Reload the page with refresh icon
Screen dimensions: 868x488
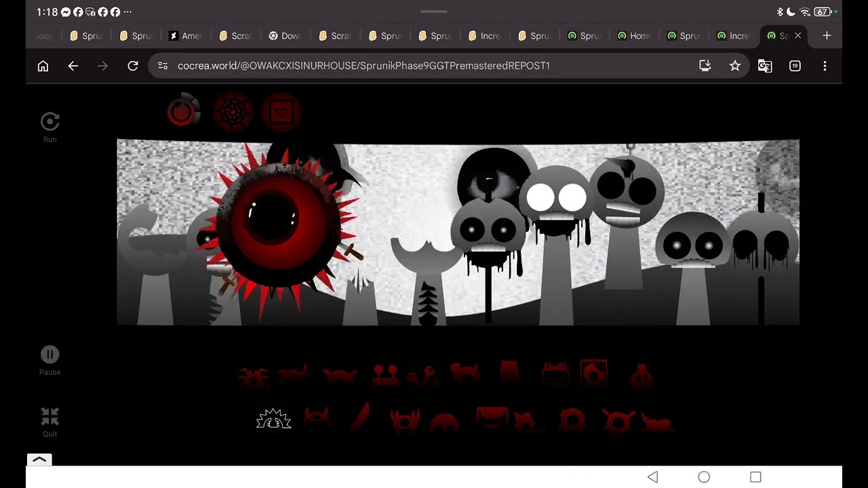133,66
